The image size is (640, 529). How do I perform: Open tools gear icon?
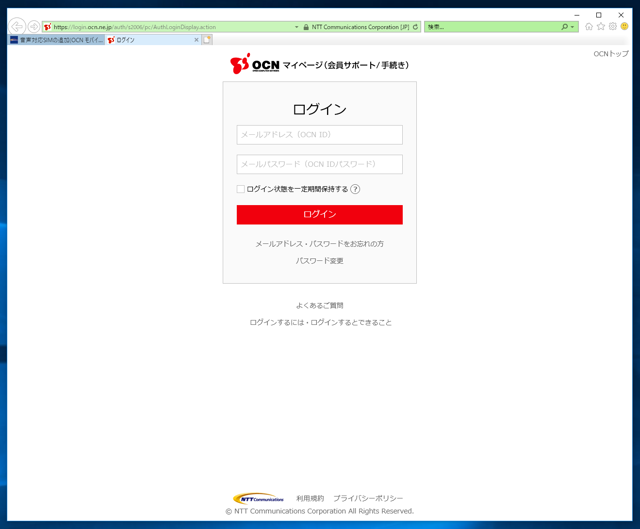click(x=613, y=27)
